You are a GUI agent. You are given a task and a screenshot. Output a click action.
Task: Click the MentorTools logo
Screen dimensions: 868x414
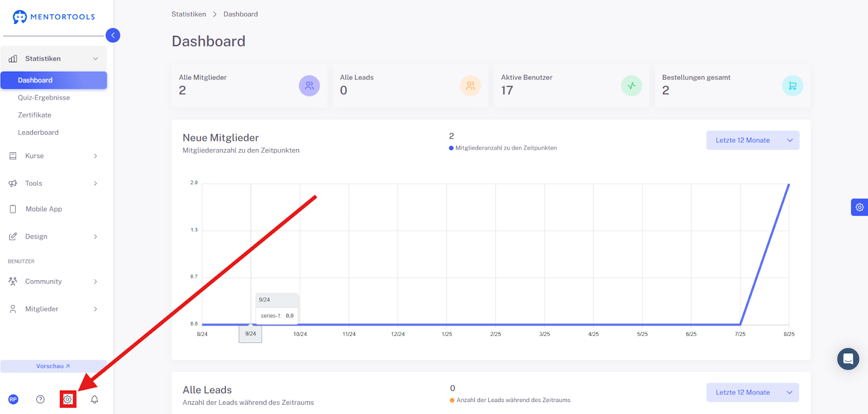coord(54,17)
